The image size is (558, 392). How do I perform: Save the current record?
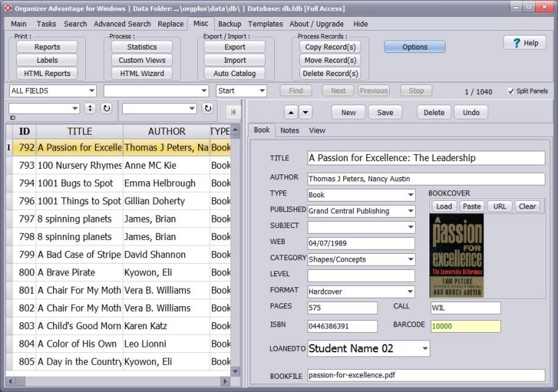click(x=385, y=112)
